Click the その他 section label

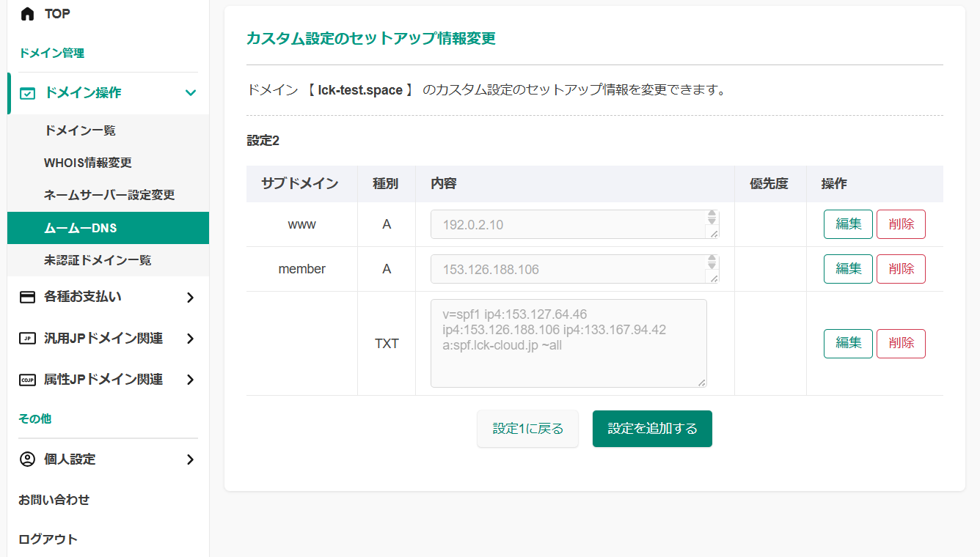34,418
